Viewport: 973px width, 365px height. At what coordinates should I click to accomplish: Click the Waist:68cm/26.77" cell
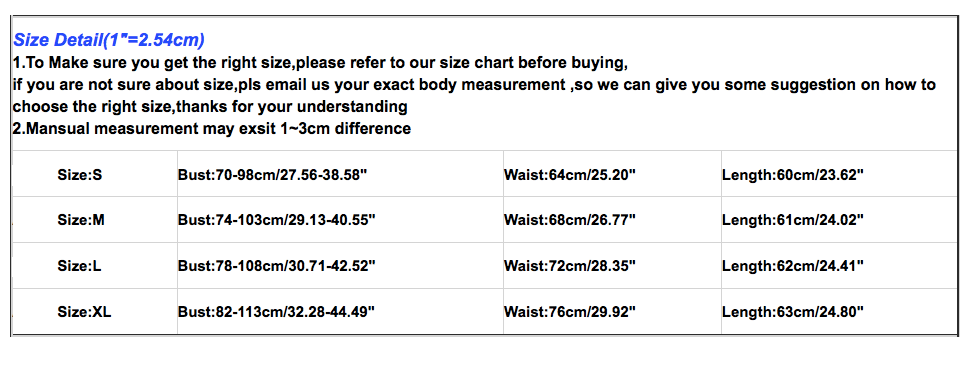pos(612,220)
